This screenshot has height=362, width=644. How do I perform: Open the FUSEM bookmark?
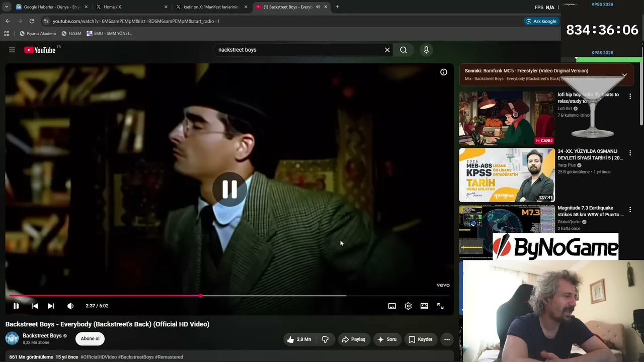click(x=71, y=34)
